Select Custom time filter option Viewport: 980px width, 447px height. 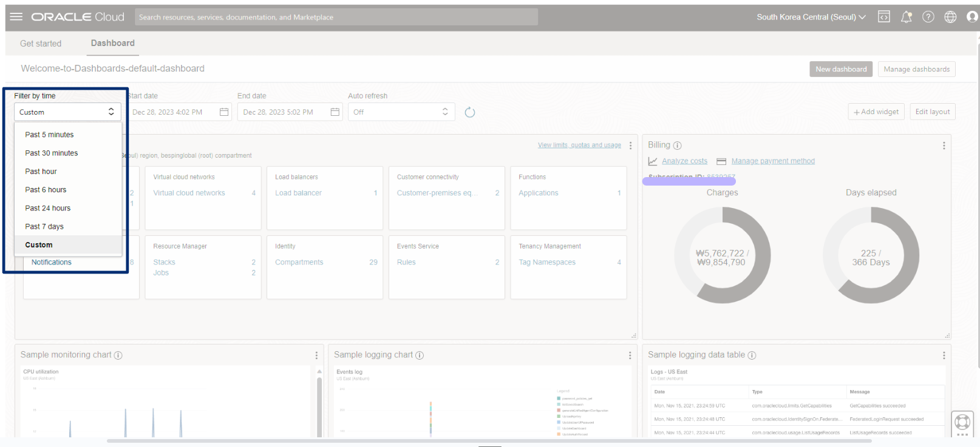click(x=68, y=245)
